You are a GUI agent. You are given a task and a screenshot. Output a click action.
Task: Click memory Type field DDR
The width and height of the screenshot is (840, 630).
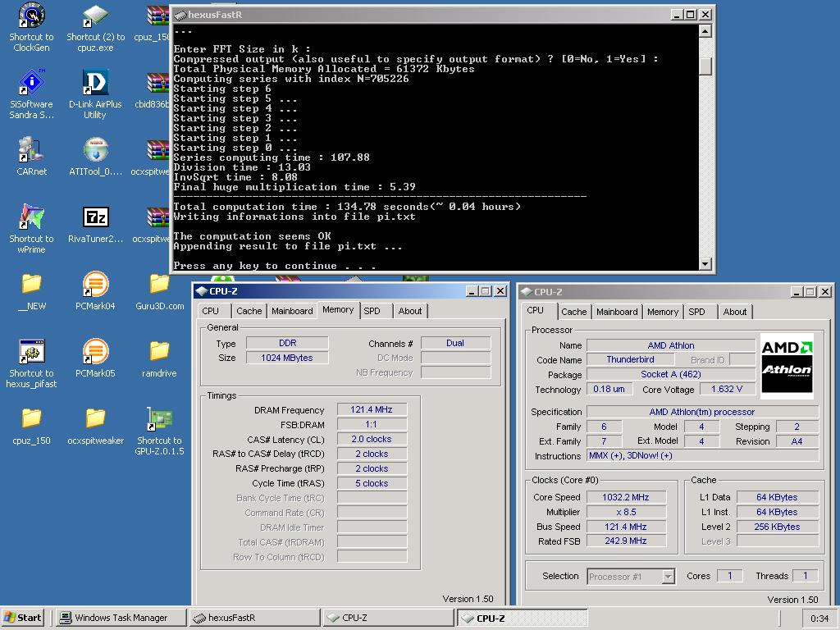[x=286, y=343]
